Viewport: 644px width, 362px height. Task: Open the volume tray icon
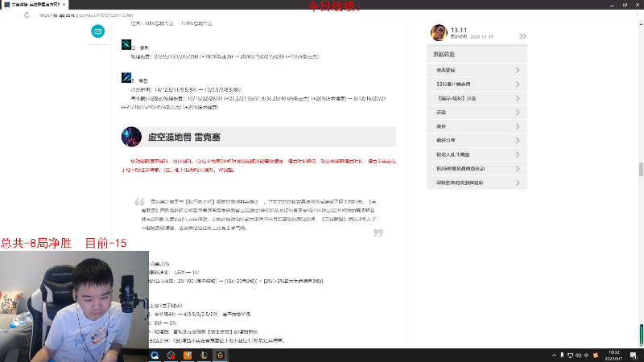point(578,356)
